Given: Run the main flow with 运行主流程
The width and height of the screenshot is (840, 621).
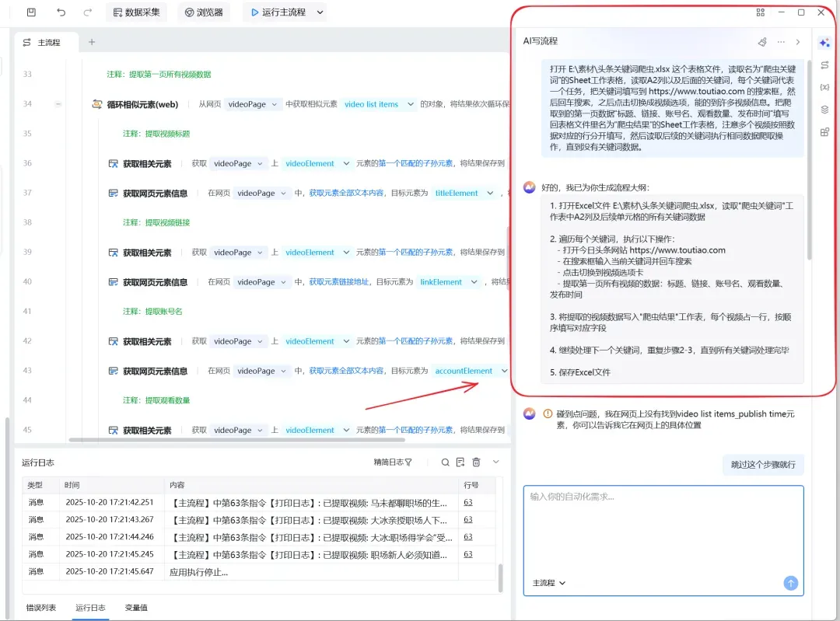Looking at the screenshot, I should pos(278,12).
